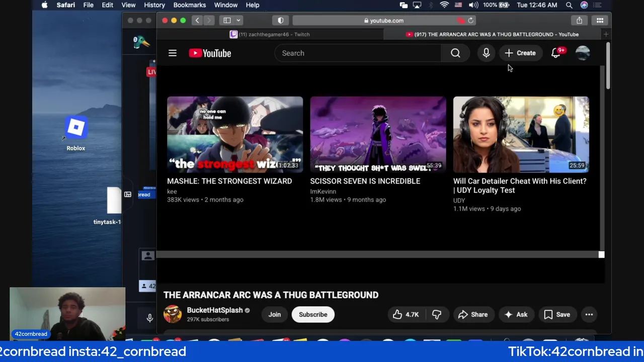Show Safari tab overview grid
The height and width of the screenshot is (362, 644).
pyautogui.click(x=600, y=21)
